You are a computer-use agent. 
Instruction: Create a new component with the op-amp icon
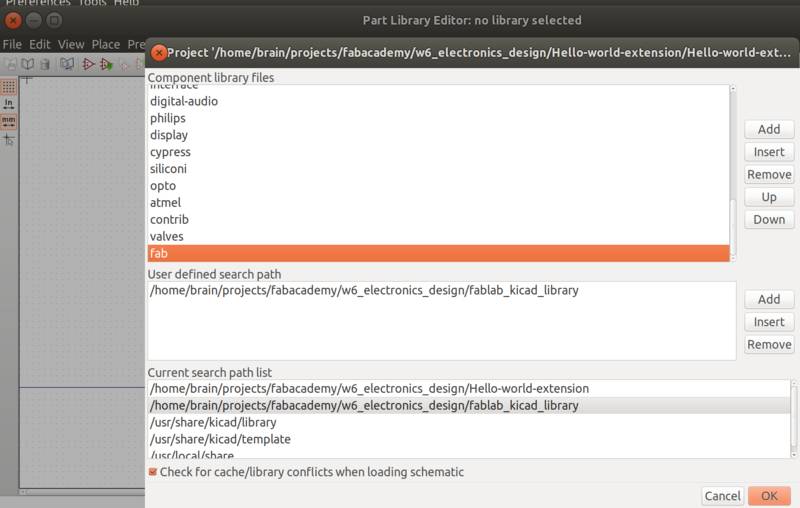pos(88,64)
